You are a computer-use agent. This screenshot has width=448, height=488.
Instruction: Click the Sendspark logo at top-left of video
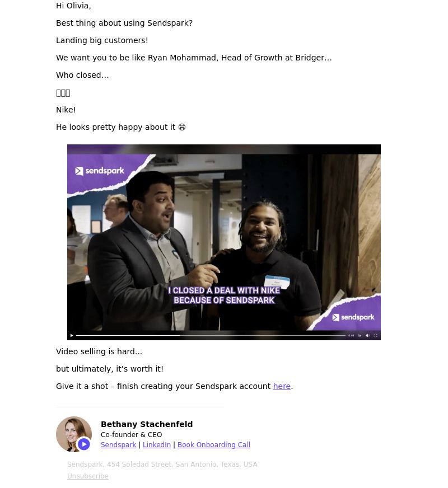tap(100, 171)
